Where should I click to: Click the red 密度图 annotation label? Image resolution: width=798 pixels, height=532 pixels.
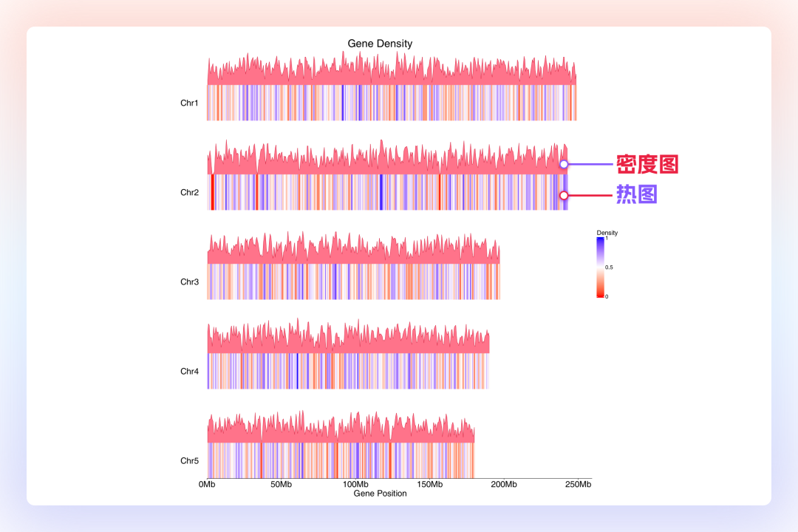(647, 164)
